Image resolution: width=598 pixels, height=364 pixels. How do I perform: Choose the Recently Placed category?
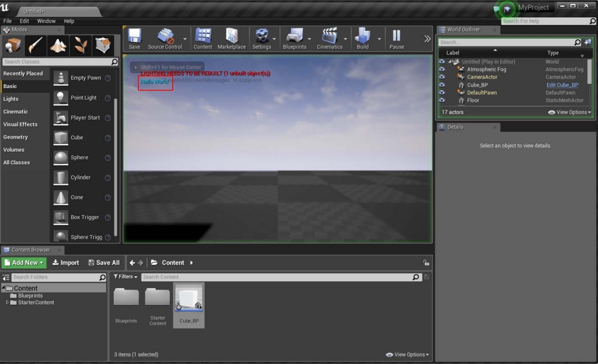pyautogui.click(x=23, y=73)
